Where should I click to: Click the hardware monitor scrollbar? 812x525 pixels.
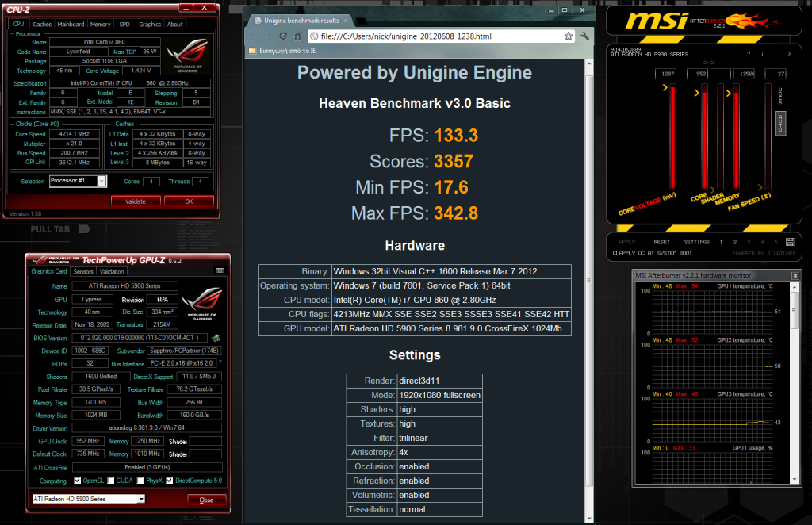(795, 382)
